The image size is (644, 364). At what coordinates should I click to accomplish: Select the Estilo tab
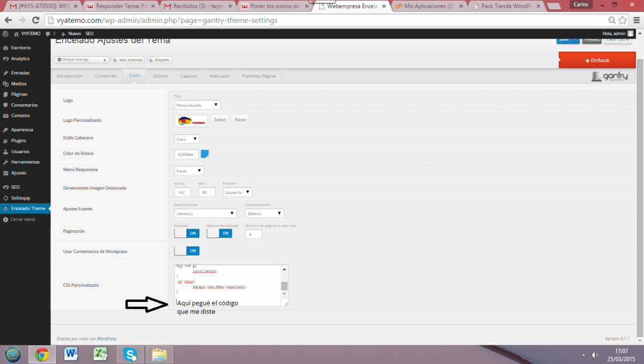point(135,76)
